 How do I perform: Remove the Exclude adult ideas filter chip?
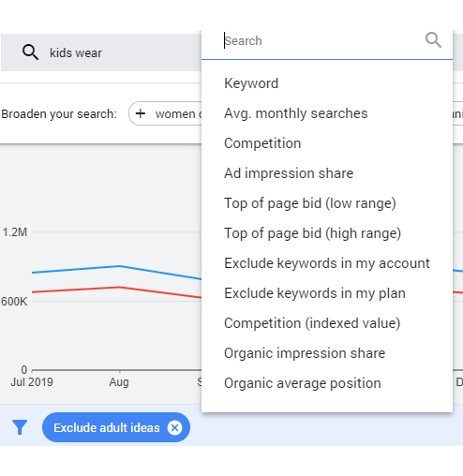pyautogui.click(x=174, y=427)
